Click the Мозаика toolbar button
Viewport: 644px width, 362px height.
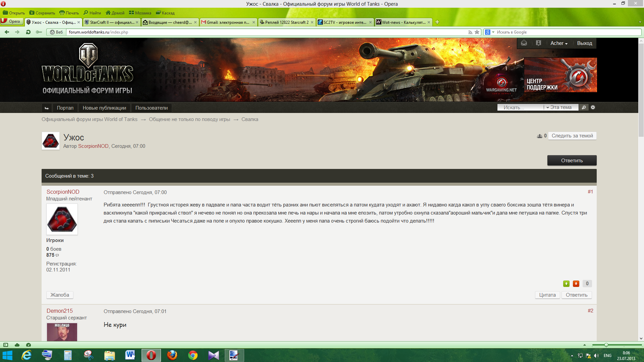coord(140,13)
